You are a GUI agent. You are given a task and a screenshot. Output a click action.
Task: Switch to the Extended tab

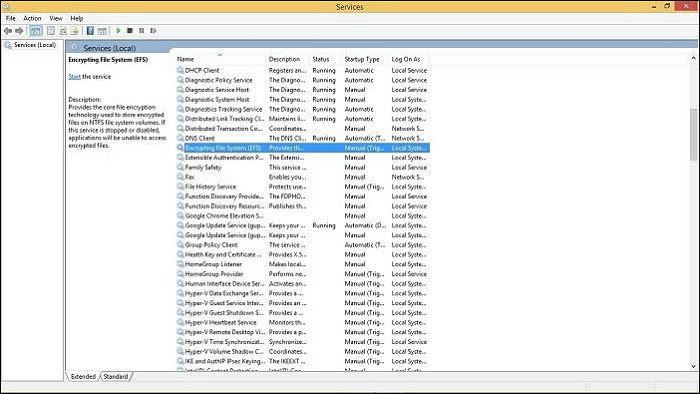[83, 377]
